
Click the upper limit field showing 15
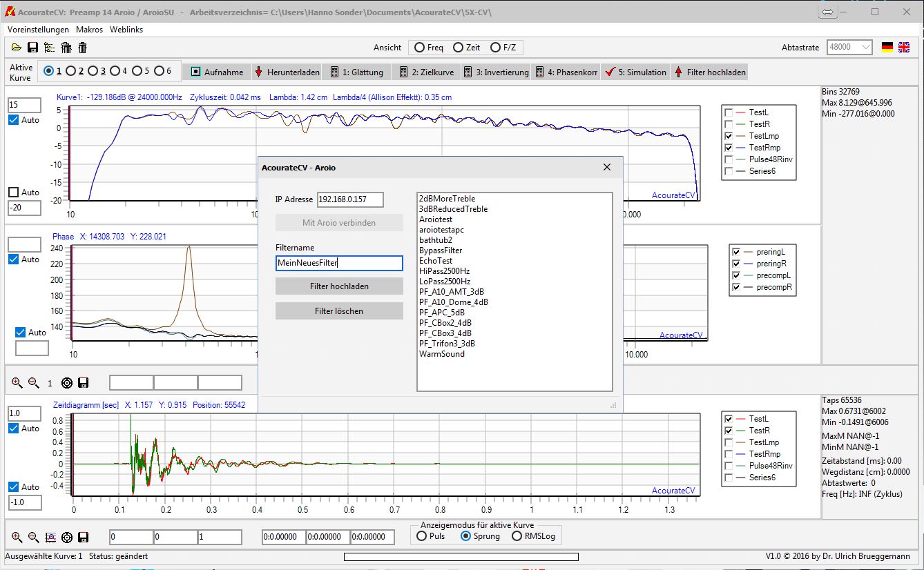(24, 105)
